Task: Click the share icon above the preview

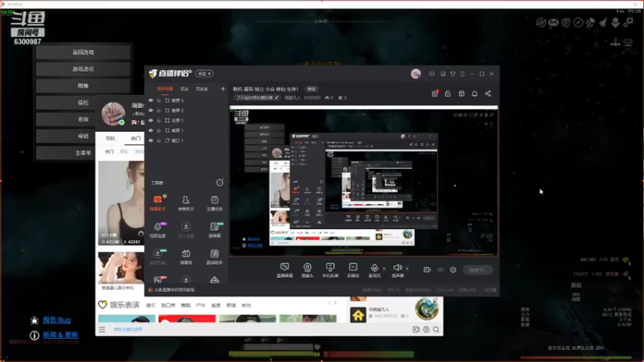Action: 488,93
